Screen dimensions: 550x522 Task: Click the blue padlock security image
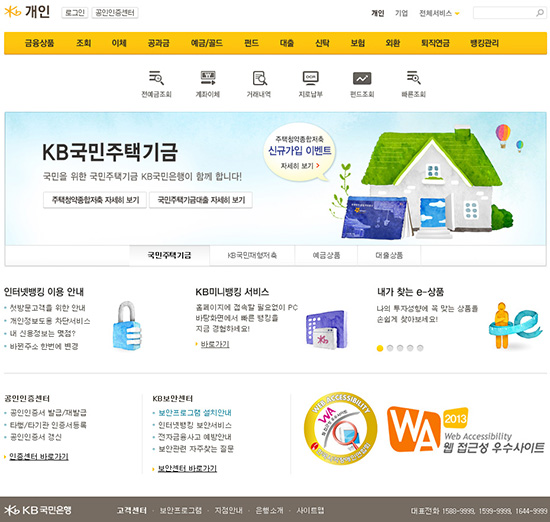click(x=127, y=326)
